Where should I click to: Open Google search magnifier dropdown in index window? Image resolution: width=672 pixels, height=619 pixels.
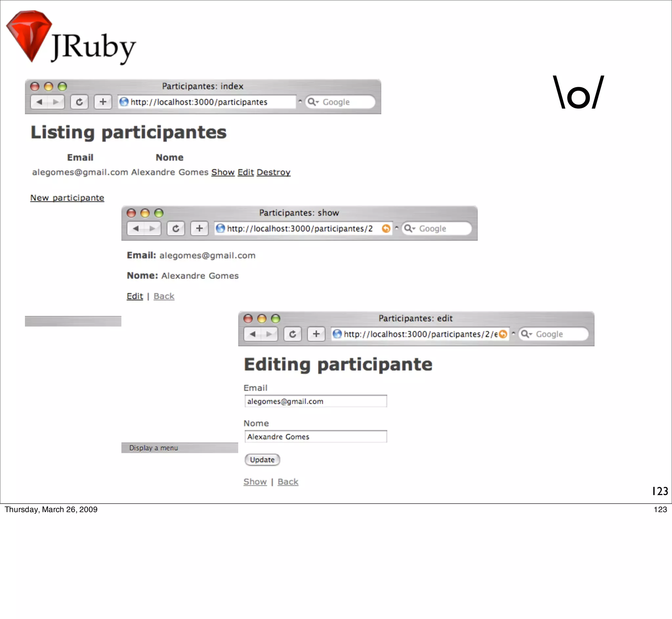click(x=313, y=102)
